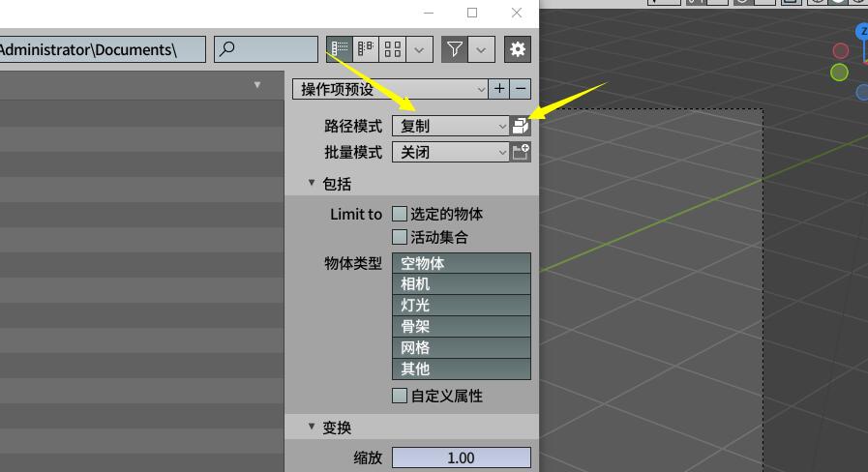The width and height of the screenshot is (868, 472).
Task: Click blue Z axis gizmo circle
Action: click(862, 31)
